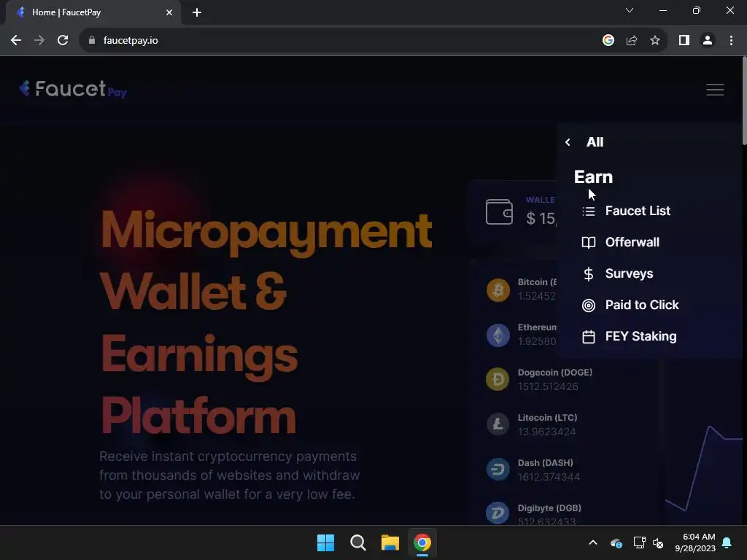The height and width of the screenshot is (560, 747).
Task: Open the tab search dropdown arrow
Action: [630, 10]
